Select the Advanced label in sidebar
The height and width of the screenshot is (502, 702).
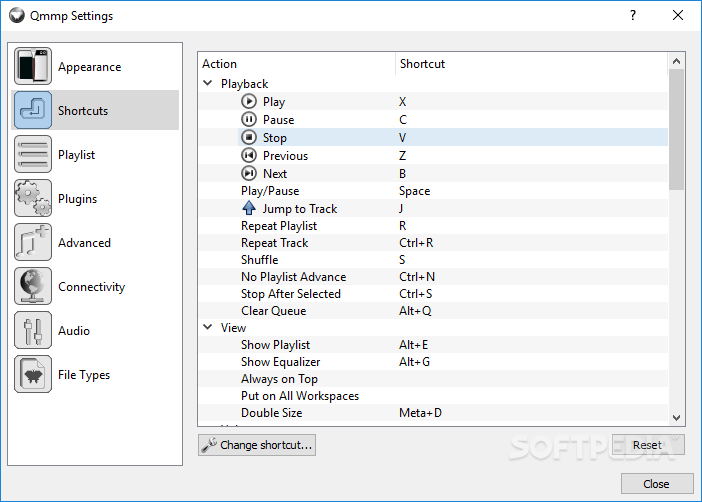point(84,242)
